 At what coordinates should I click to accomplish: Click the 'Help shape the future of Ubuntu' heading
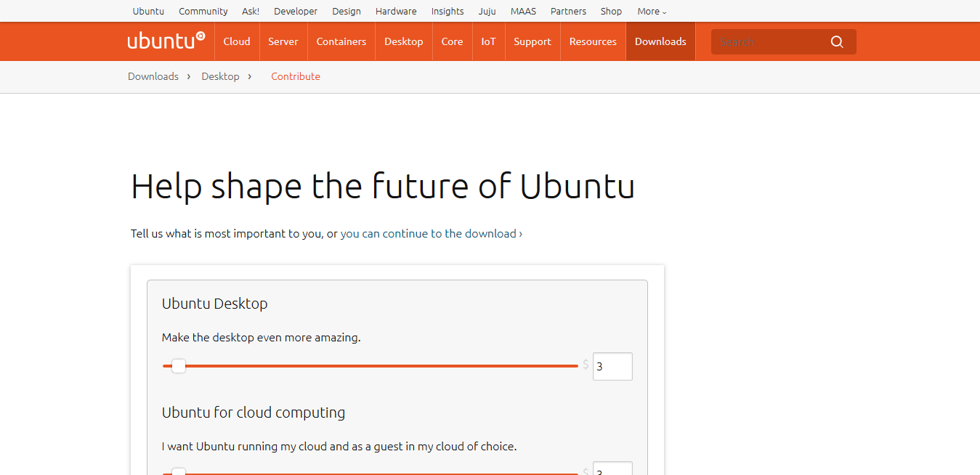tap(383, 187)
